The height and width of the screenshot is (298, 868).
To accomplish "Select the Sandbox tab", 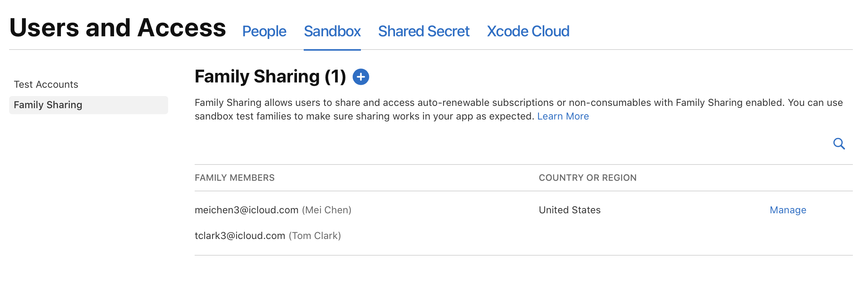I will [332, 31].
